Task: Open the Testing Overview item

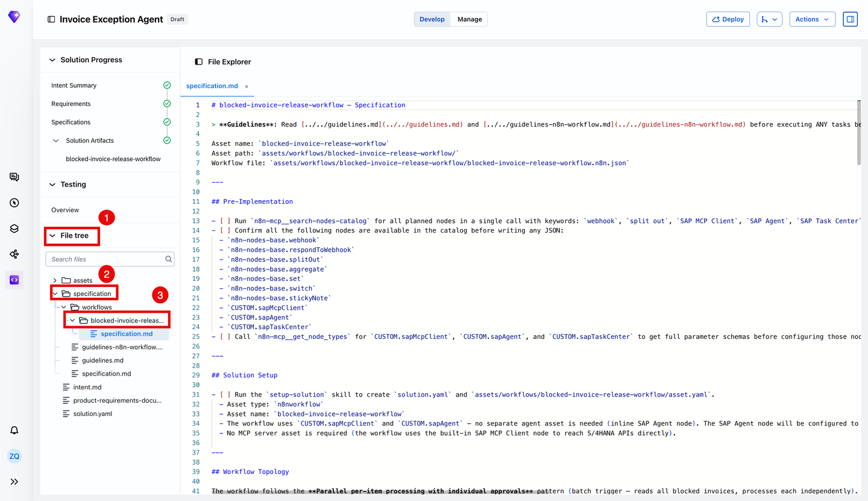Action: (65, 210)
